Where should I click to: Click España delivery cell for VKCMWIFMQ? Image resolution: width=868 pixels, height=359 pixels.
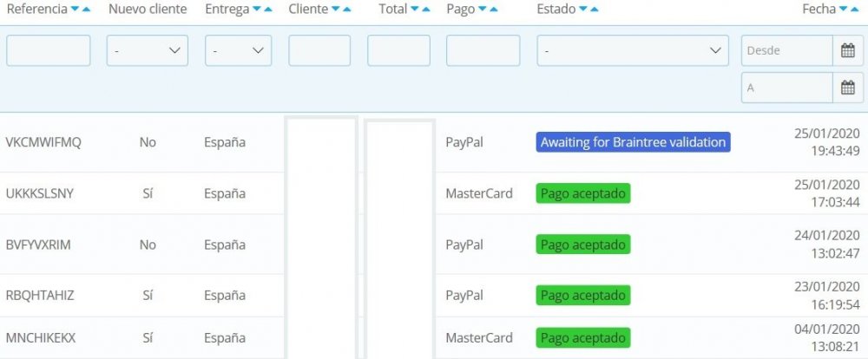[225, 143]
